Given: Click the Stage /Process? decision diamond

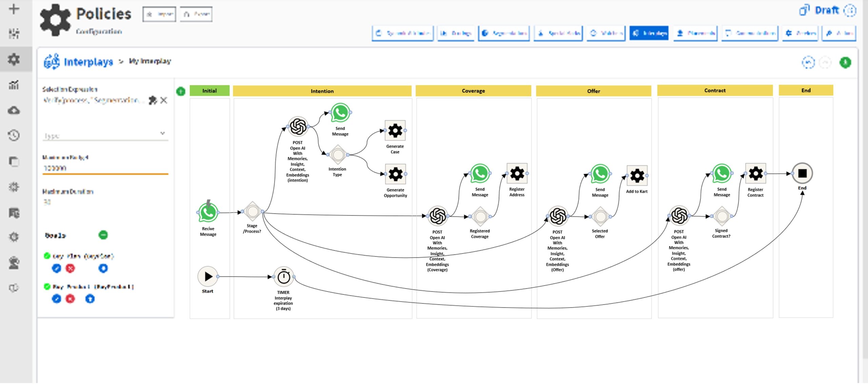Looking at the screenshot, I should pos(252,212).
